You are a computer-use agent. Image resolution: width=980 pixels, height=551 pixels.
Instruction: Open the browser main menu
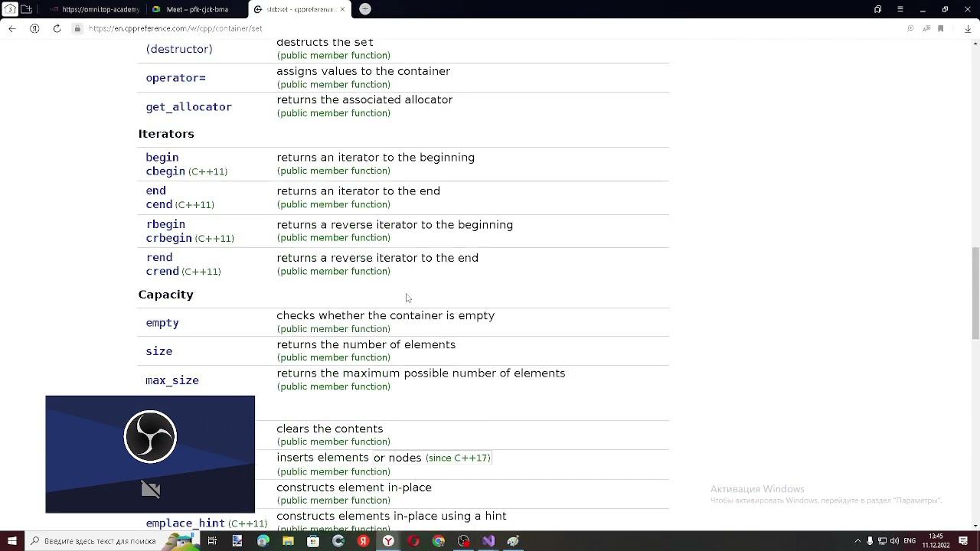(x=900, y=9)
